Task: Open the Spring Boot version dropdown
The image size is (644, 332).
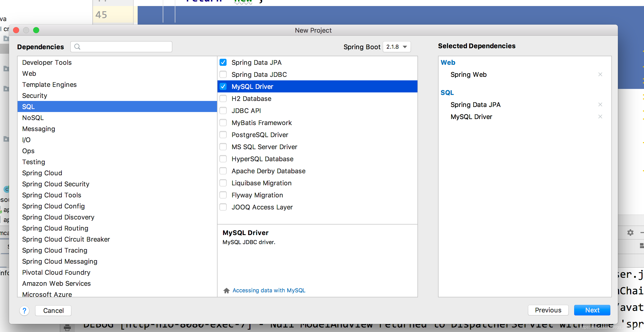Action: (397, 47)
